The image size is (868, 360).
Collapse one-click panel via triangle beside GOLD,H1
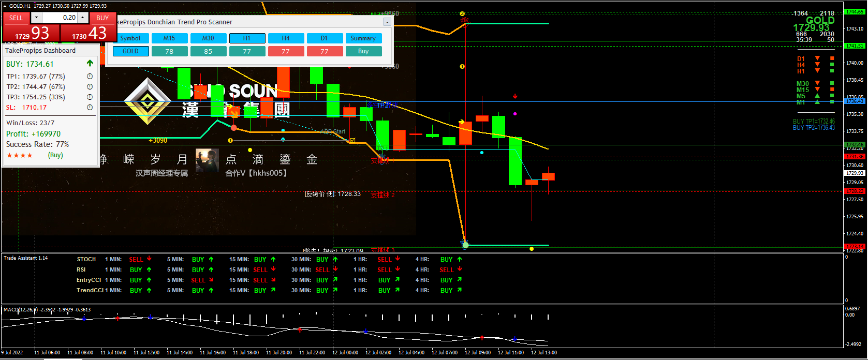pos(5,6)
